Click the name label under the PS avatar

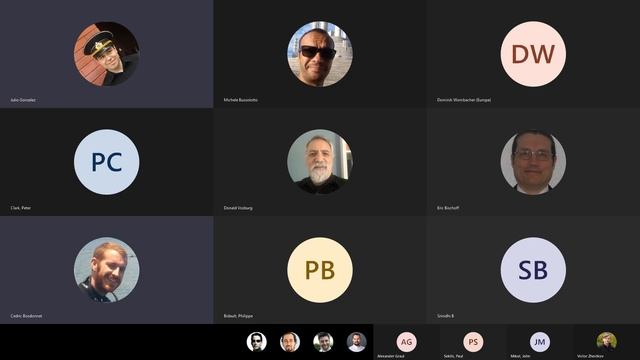453,356
